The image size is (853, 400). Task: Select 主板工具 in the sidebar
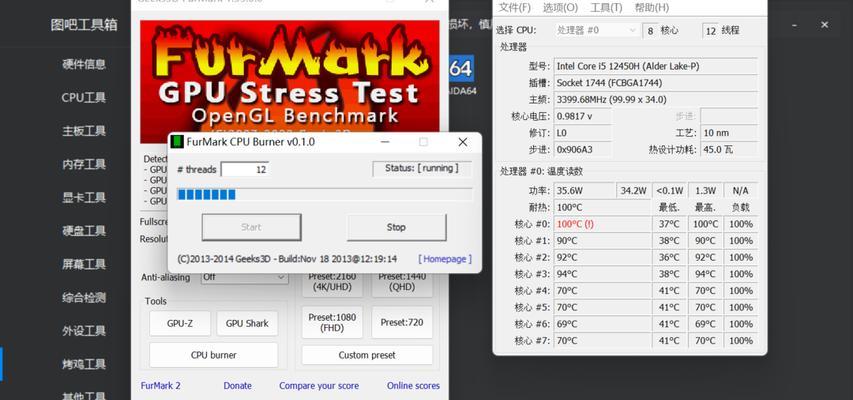coord(84,131)
